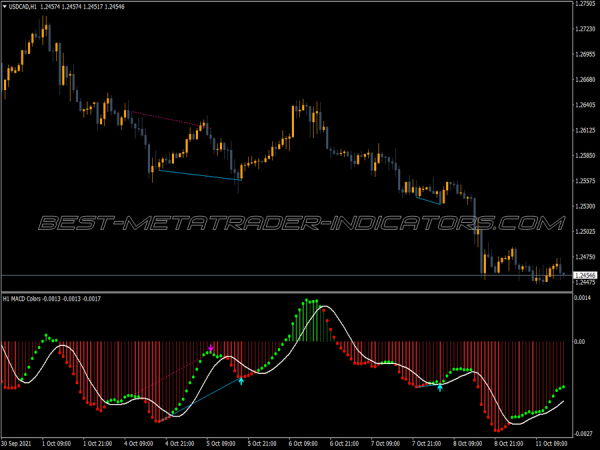Screen dimensions: 600x450
Task: Click the 6 Oct 09:00 time label
Action: (303, 443)
